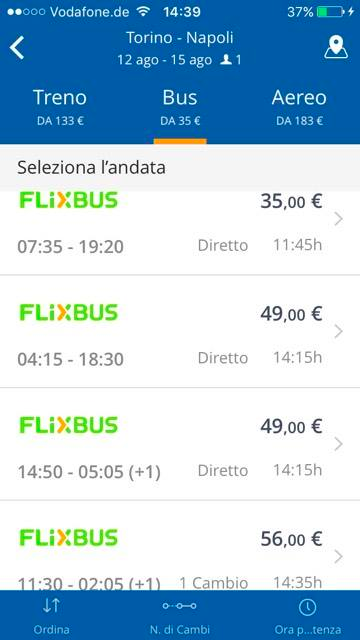
Task: Tap the FlixBus logo on 35,00 € trip
Action: tap(69, 200)
